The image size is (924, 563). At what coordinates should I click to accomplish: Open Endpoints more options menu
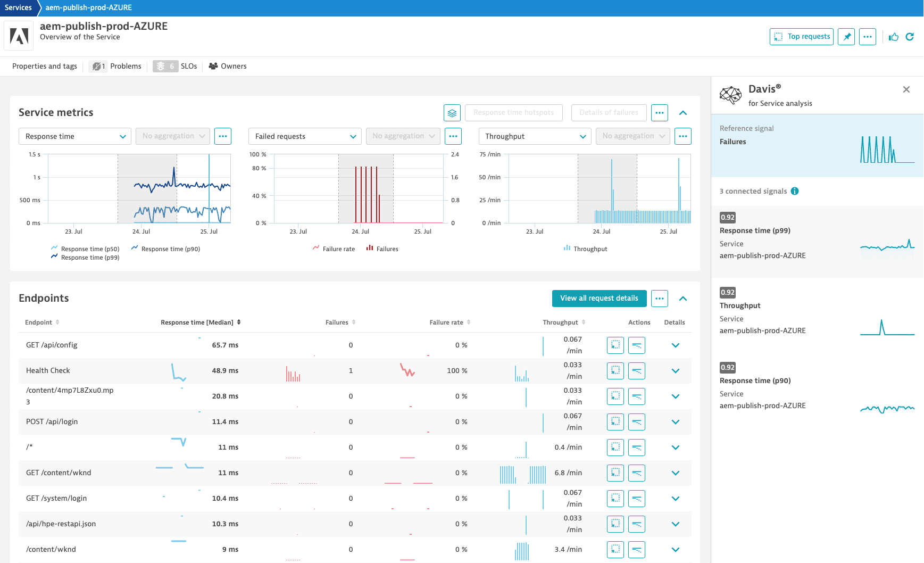[x=660, y=299]
